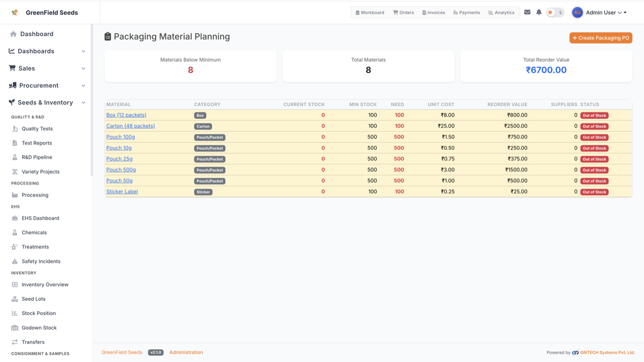The image size is (644, 362).
Task: Click the GreenField Seeds footer link
Action: pos(122,352)
